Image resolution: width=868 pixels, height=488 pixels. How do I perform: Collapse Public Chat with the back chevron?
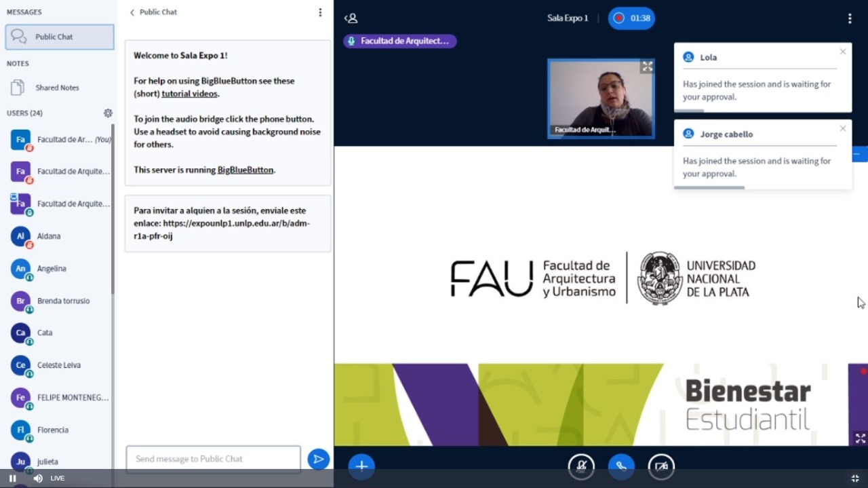tap(132, 12)
